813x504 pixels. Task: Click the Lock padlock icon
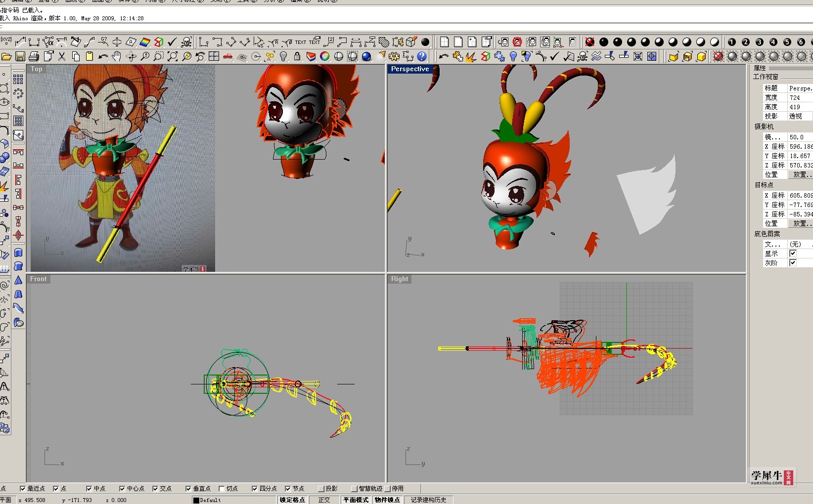pyautogui.click(x=297, y=56)
